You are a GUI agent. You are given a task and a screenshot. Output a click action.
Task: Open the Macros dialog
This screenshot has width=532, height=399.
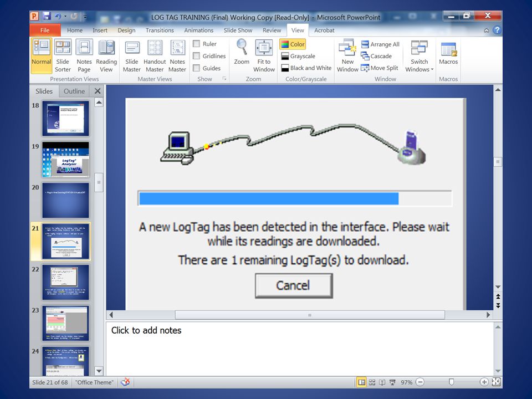tap(448, 54)
